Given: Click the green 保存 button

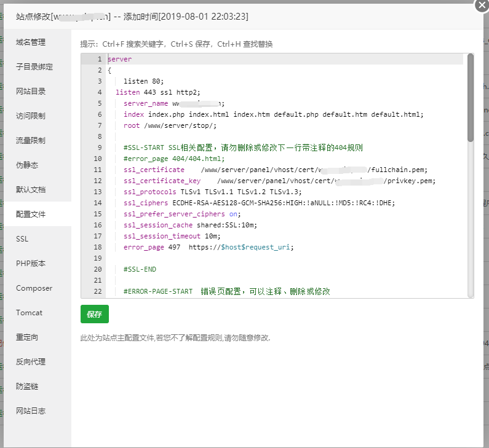Looking at the screenshot, I should (x=95, y=314).
